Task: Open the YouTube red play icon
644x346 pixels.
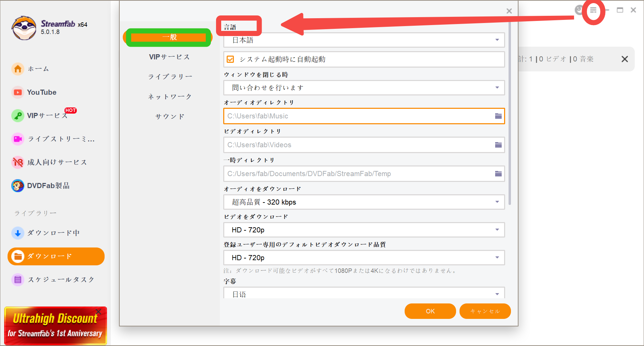Action: pos(18,92)
